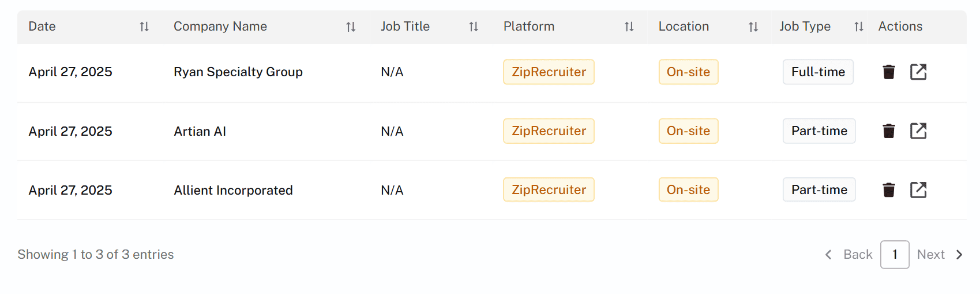The width and height of the screenshot is (980, 294).
Task: Delete the Artian AI job entry
Action: coord(889,131)
